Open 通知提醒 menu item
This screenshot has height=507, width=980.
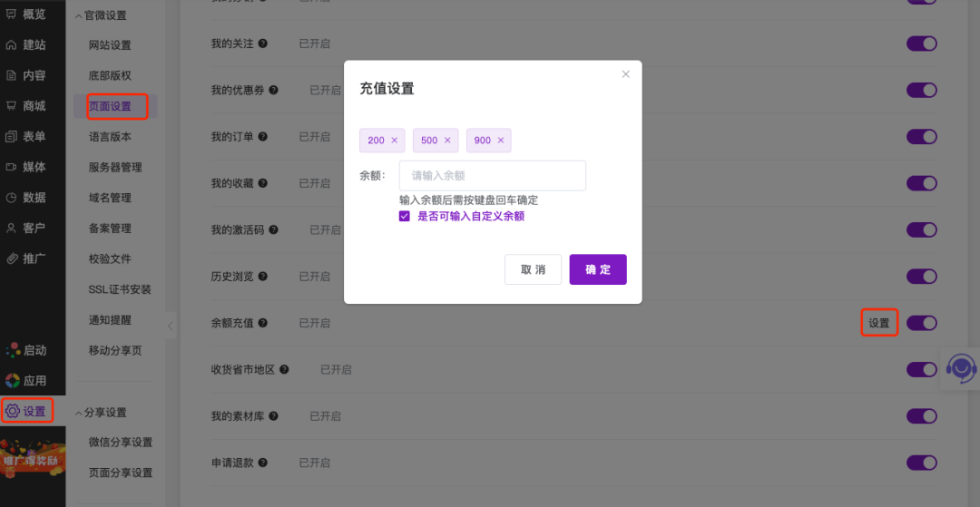tap(110, 319)
